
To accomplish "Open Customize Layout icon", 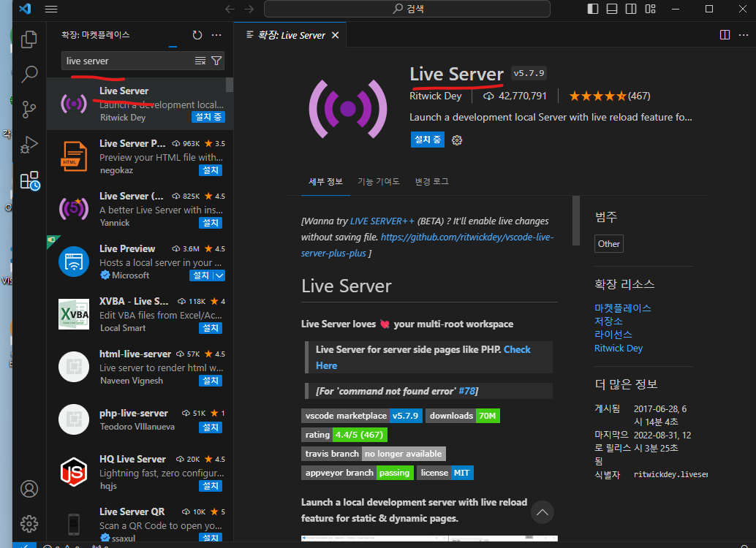I will tap(651, 9).
